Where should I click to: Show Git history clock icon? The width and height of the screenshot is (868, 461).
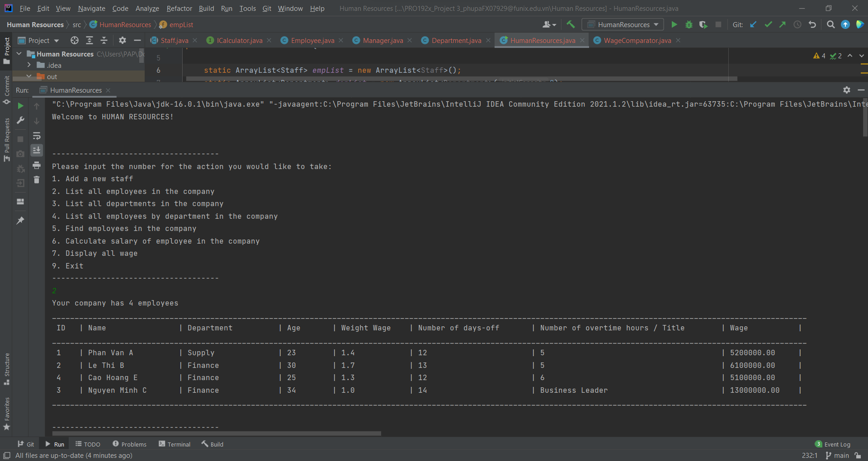(797, 25)
